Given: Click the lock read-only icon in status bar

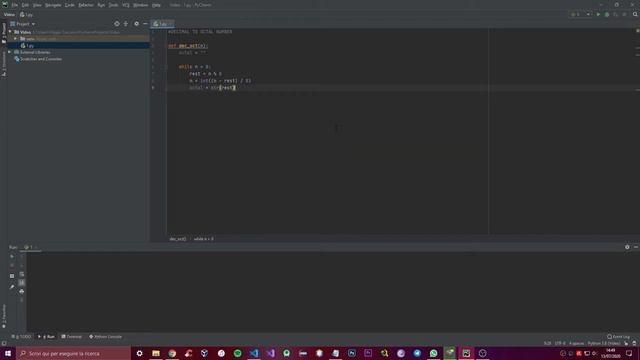Looking at the screenshot, I should click(x=626, y=344).
